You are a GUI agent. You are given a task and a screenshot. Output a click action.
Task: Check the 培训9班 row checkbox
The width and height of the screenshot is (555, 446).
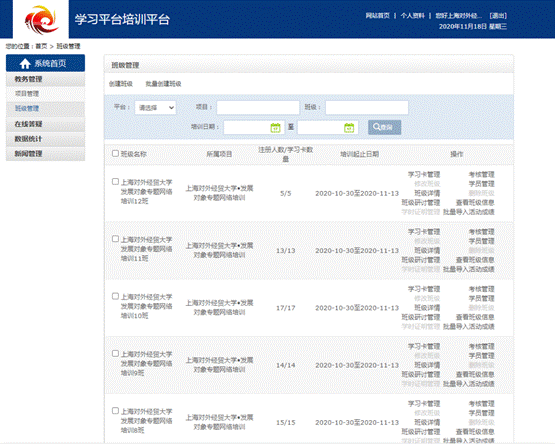(115, 354)
